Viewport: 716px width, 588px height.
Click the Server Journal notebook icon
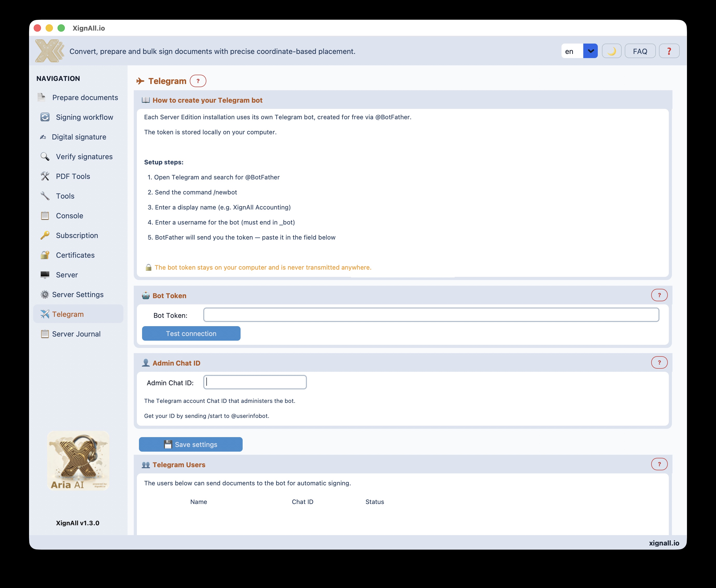(45, 334)
